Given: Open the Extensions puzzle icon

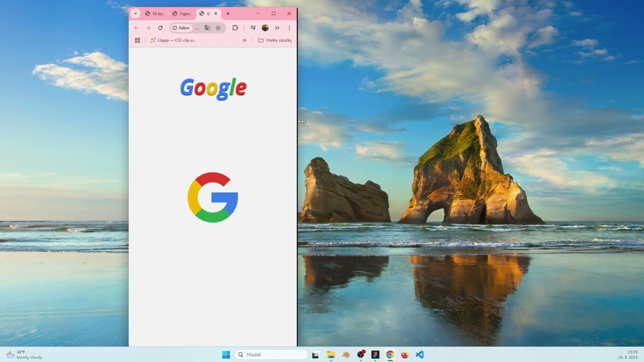Looking at the screenshot, I should pyautogui.click(x=235, y=28).
